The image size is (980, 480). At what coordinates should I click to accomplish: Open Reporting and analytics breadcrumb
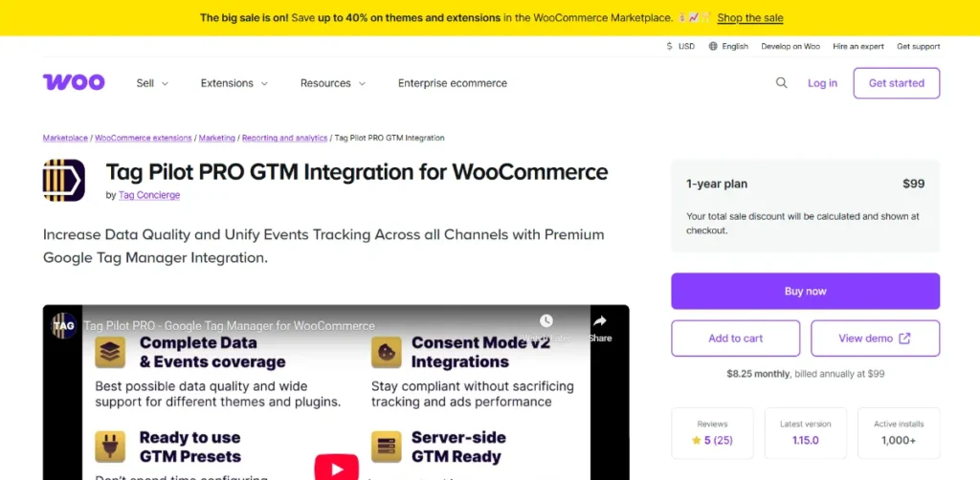click(284, 138)
